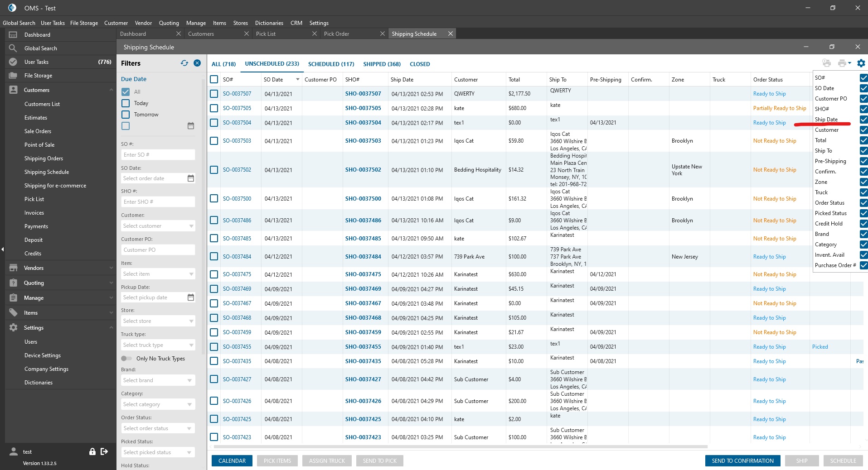Select row checkbox for SO-0037507
The width and height of the screenshot is (868, 470).
point(214,94)
